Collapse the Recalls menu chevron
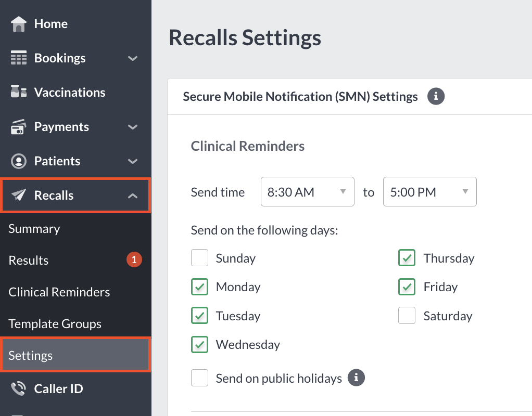Image resolution: width=532 pixels, height=416 pixels. (x=133, y=196)
